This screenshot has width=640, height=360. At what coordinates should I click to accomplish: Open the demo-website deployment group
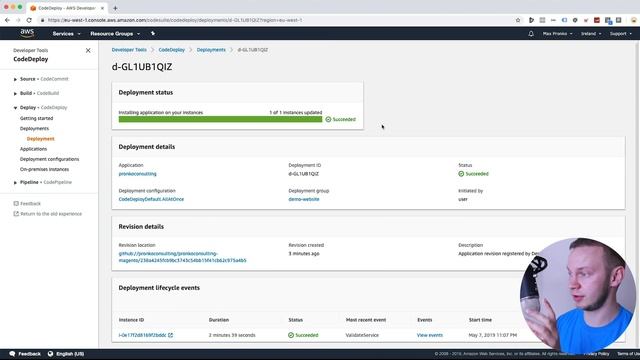(304, 199)
